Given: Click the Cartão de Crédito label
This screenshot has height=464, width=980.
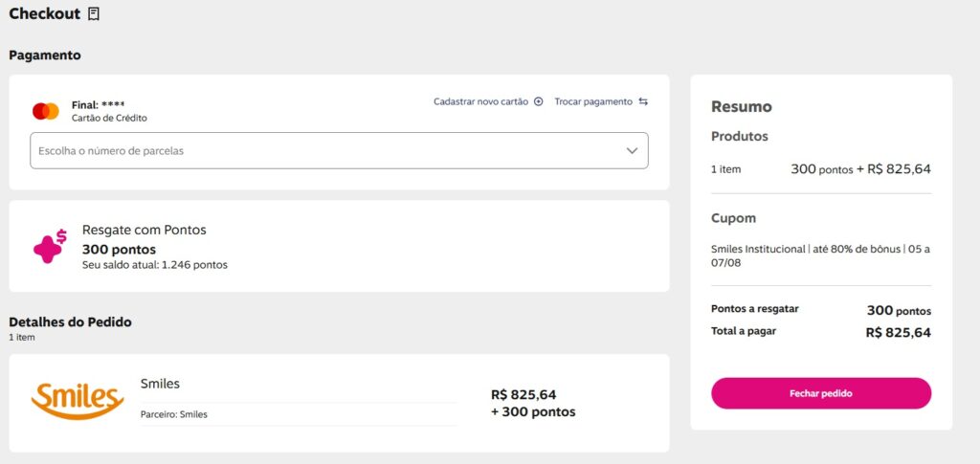Looking at the screenshot, I should 109,118.
